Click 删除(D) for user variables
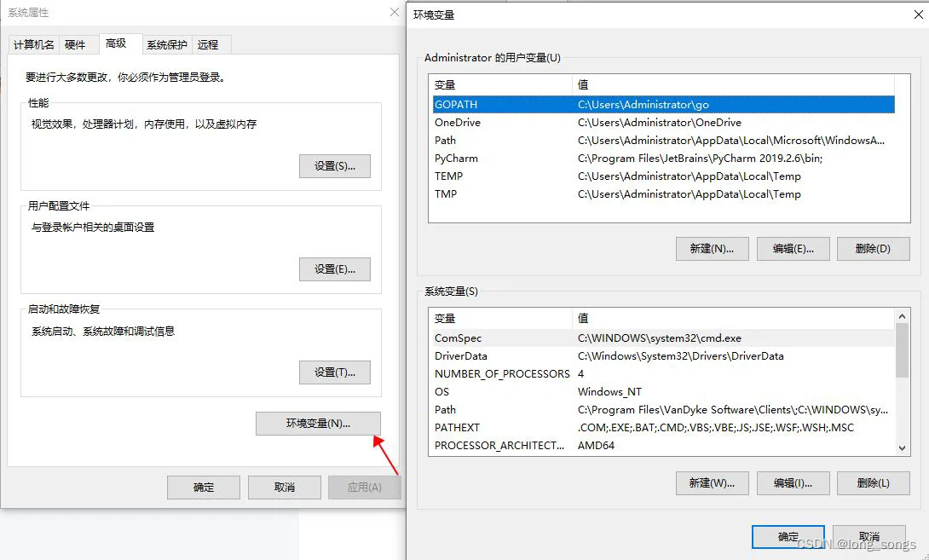 click(x=873, y=249)
